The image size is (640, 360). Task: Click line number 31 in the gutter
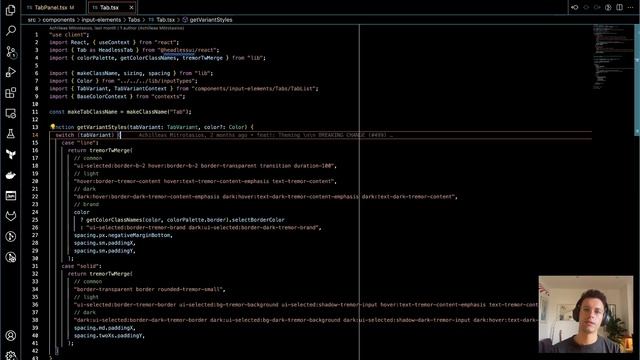click(x=35, y=266)
